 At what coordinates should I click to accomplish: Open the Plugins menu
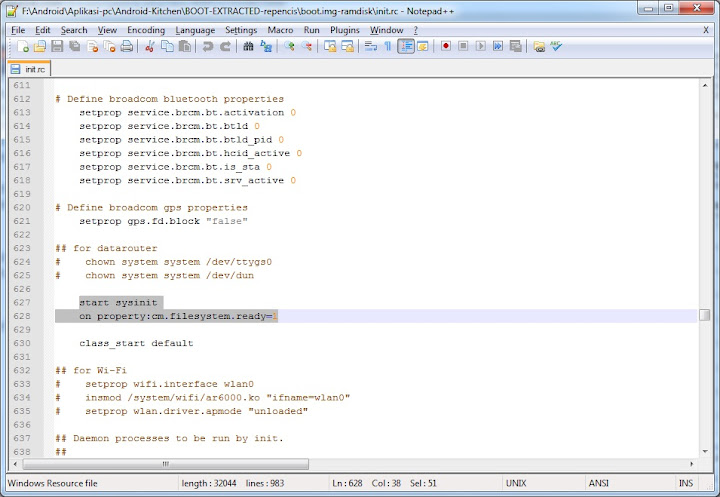coord(344,30)
